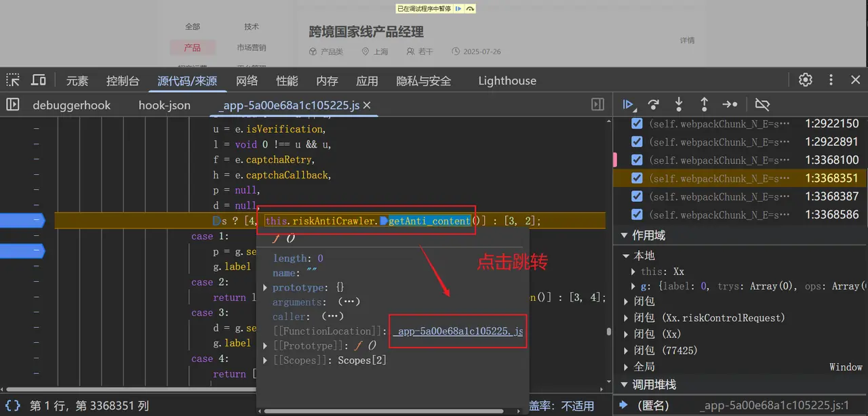The image size is (868, 416).
Task: Deactivate all breakpoints icon
Action: 762,104
